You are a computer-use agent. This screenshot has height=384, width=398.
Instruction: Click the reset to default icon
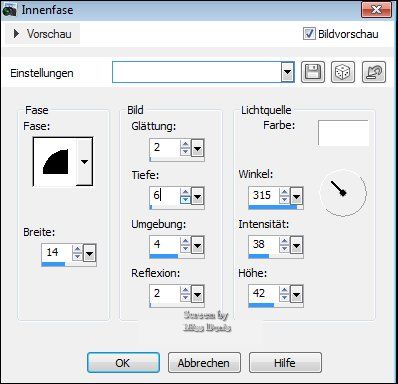[374, 72]
